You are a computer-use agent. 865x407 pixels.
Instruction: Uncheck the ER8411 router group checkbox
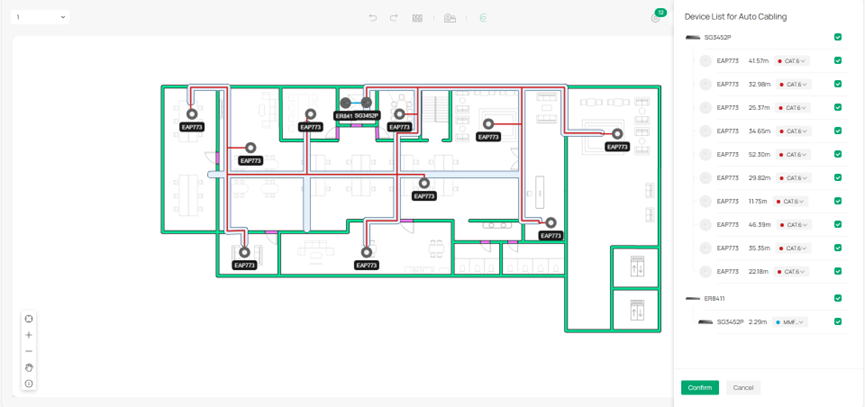[x=838, y=298]
